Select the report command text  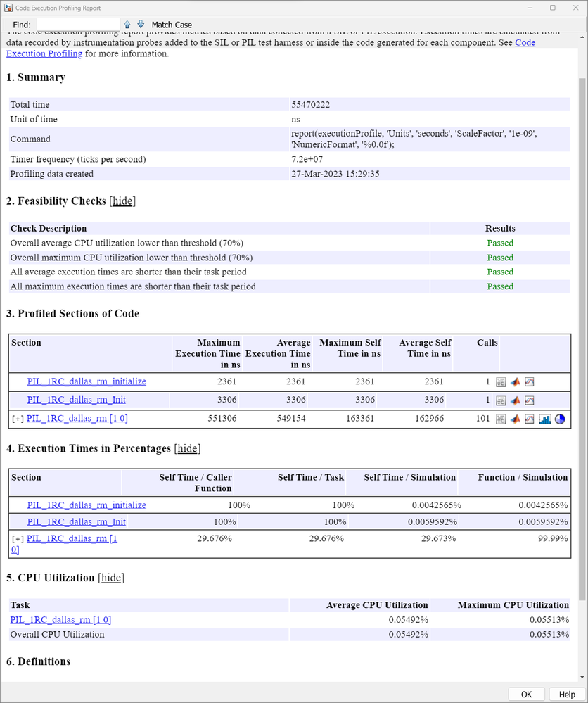pos(414,139)
